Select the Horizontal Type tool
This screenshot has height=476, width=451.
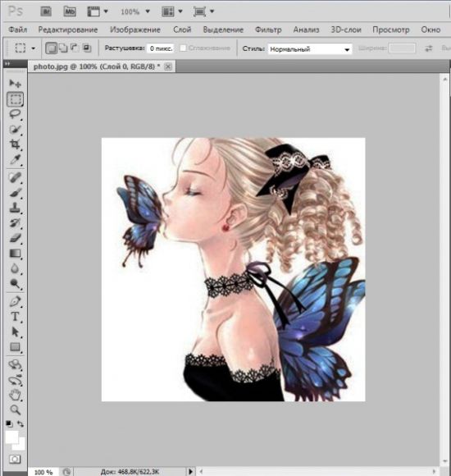15,317
